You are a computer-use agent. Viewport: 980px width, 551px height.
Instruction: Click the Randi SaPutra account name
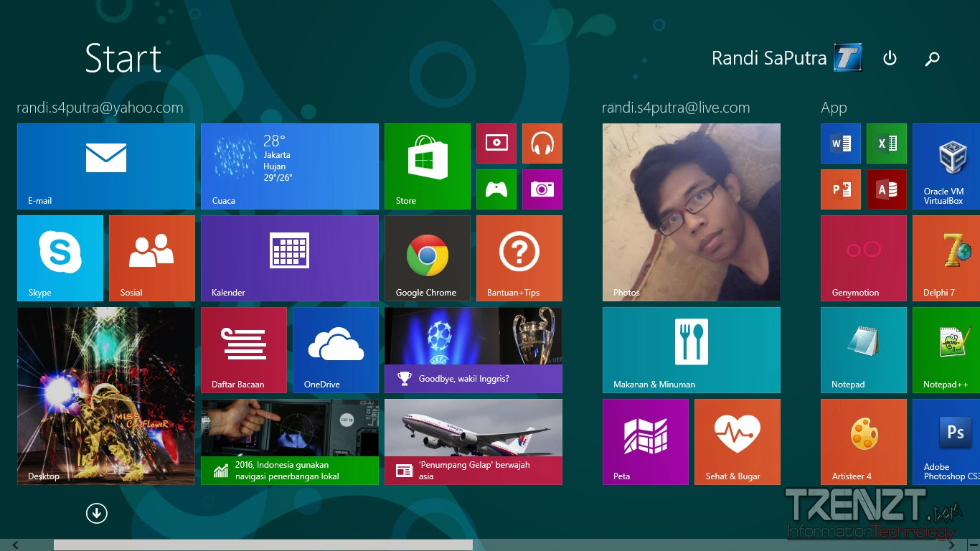[x=768, y=58]
